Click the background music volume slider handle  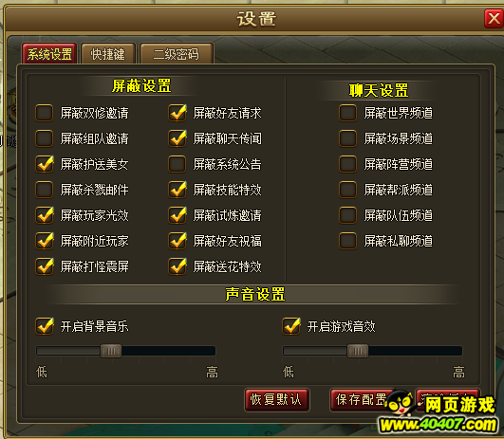coord(111,351)
